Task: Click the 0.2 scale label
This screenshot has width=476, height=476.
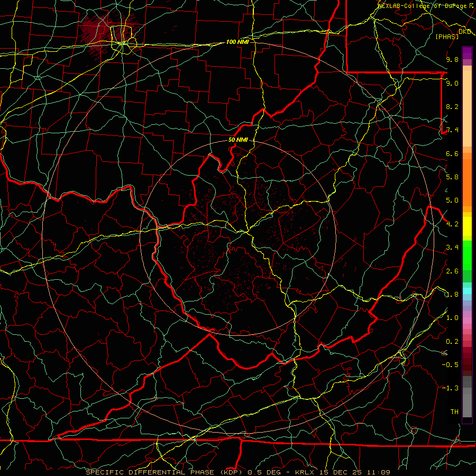Action: [x=452, y=342]
